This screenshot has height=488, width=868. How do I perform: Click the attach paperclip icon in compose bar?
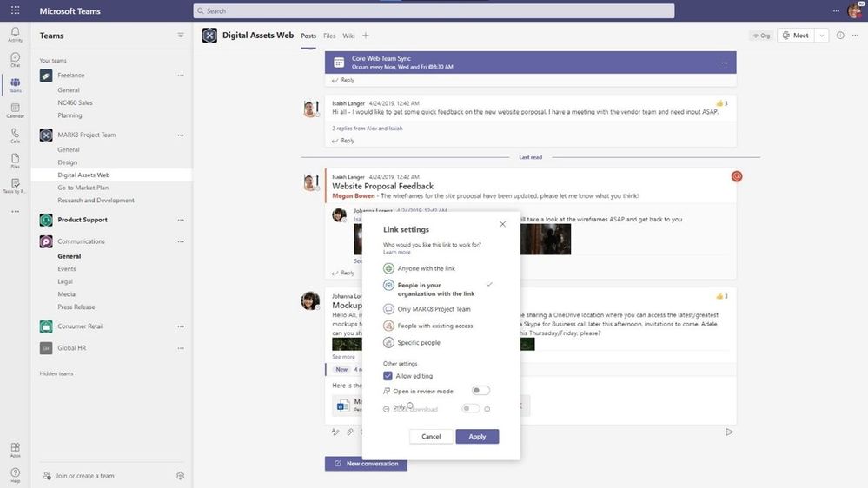(350, 432)
